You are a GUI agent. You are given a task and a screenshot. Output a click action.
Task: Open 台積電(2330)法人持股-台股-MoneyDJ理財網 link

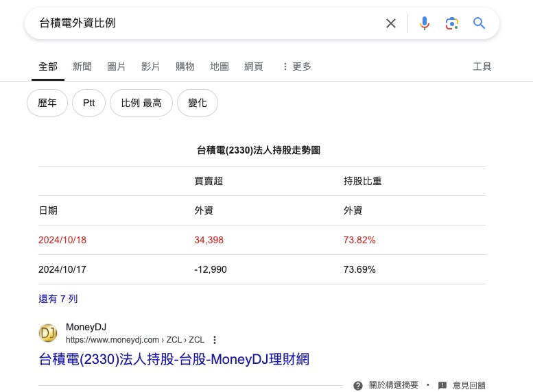click(174, 359)
